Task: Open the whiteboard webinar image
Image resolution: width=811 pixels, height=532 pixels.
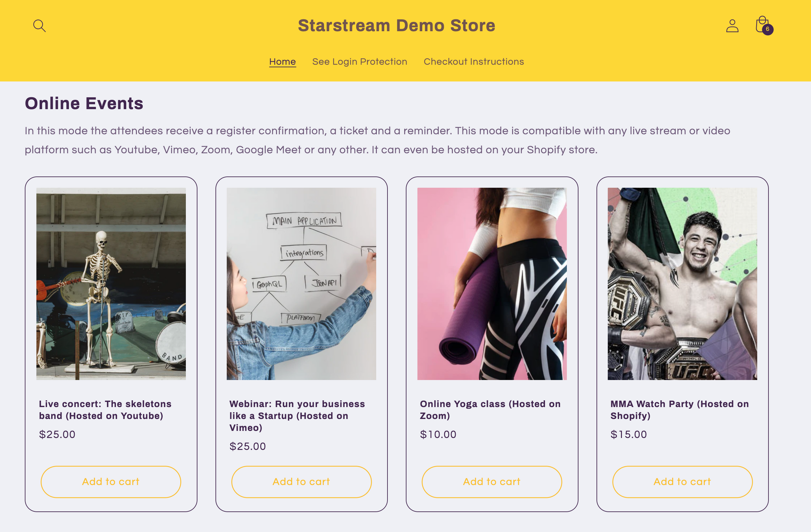Action: 301,283
